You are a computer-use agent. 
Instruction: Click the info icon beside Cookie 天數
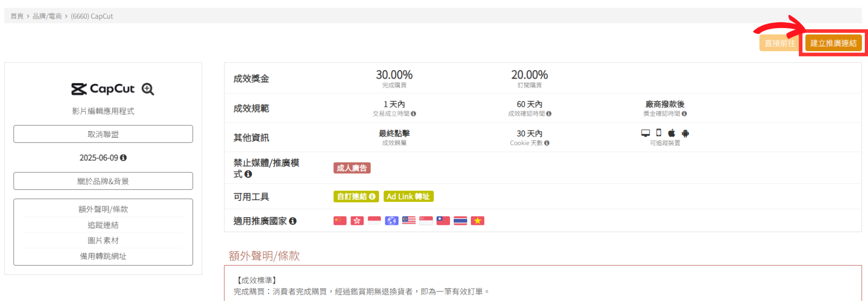[547, 143]
